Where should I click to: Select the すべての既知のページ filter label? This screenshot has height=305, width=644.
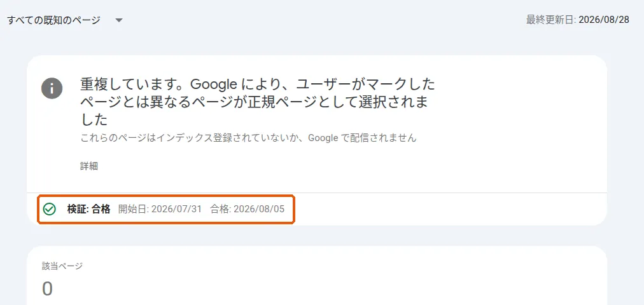pos(54,20)
